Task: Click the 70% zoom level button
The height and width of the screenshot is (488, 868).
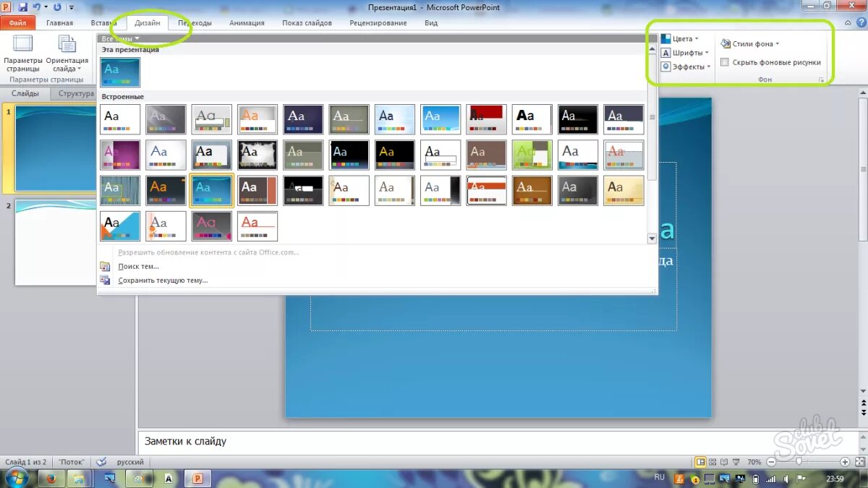Action: coord(754,462)
